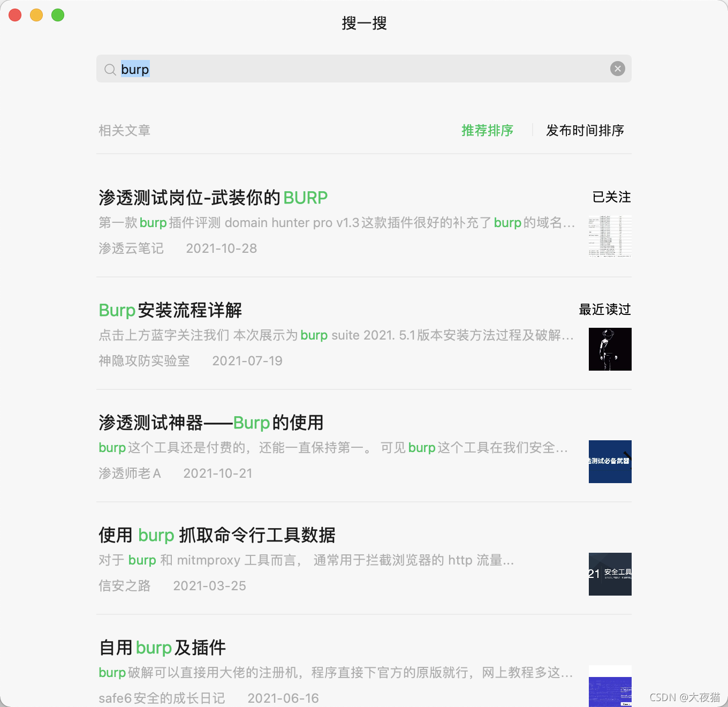Click the 搜一搜 window title

tap(364, 23)
